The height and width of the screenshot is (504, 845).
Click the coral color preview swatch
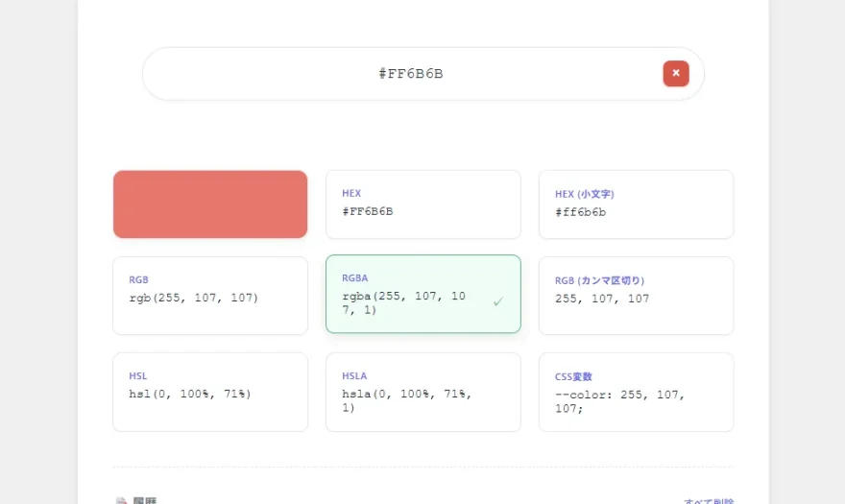[210, 204]
